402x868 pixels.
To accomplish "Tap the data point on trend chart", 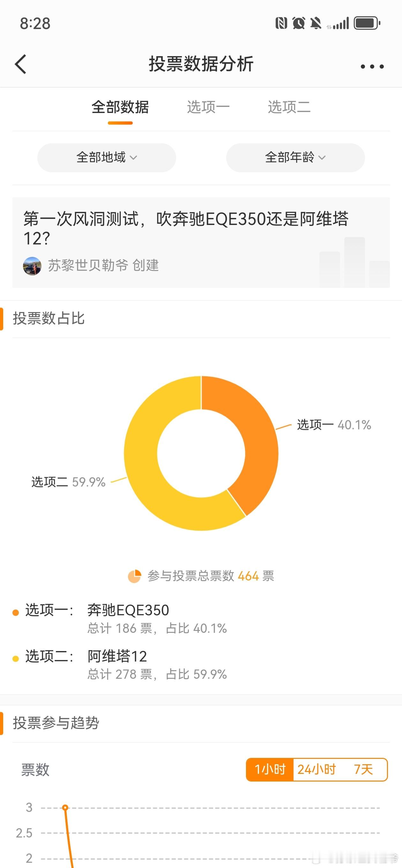I will (65, 808).
